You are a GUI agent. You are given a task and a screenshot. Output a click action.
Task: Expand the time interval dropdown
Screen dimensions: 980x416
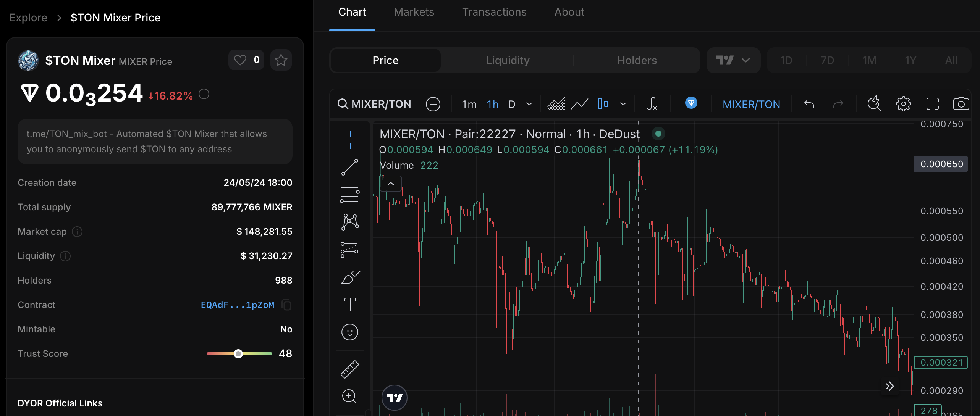(x=529, y=104)
